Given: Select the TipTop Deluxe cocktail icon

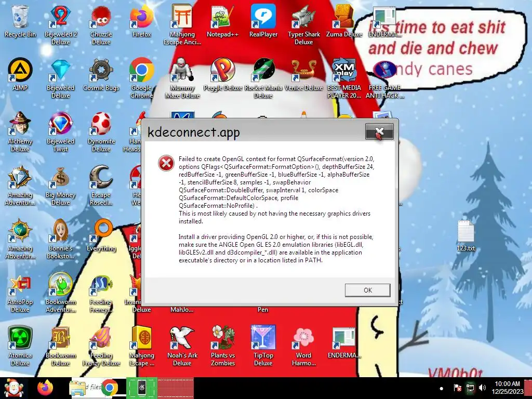Looking at the screenshot, I should click(x=263, y=346).
